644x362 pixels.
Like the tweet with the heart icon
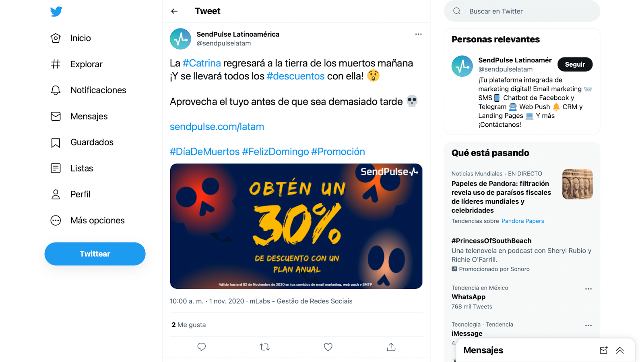click(328, 347)
